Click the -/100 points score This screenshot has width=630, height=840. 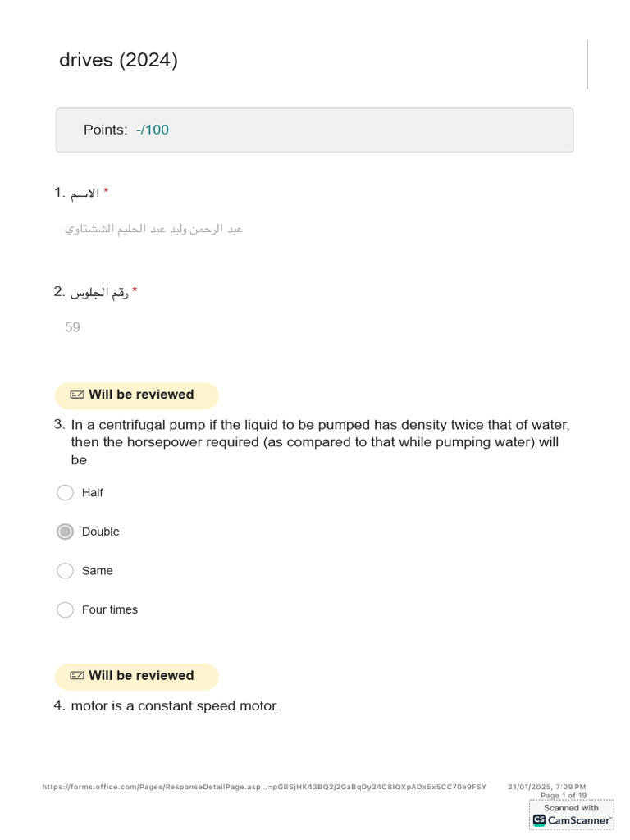click(152, 130)
